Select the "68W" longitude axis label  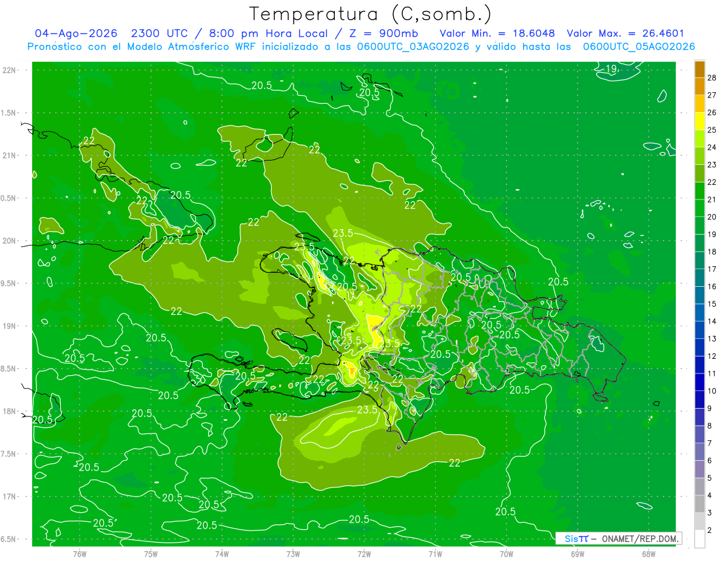tap(648, 554)
